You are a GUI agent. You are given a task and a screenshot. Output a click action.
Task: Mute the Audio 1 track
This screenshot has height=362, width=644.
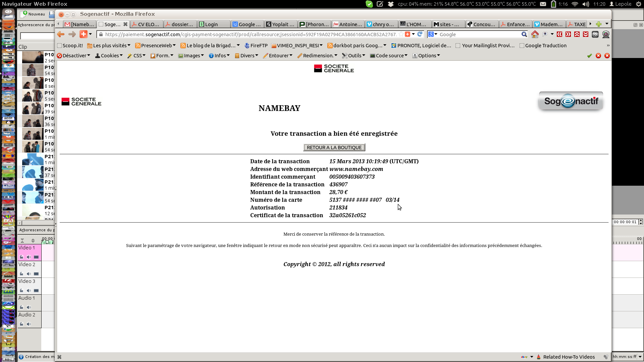pos(29,307)
